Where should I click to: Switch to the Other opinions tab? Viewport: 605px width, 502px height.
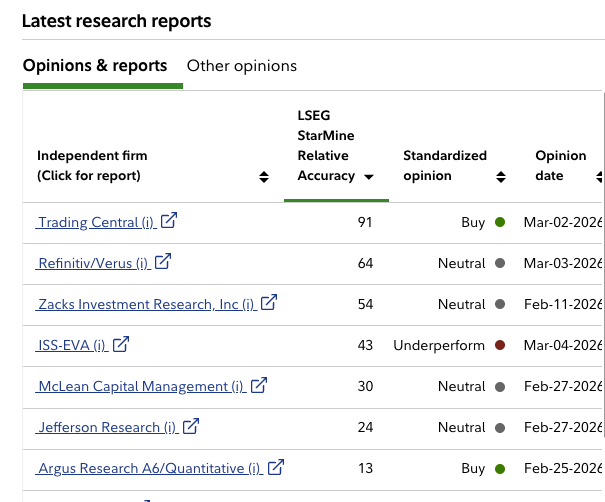[x=242, y=66]
